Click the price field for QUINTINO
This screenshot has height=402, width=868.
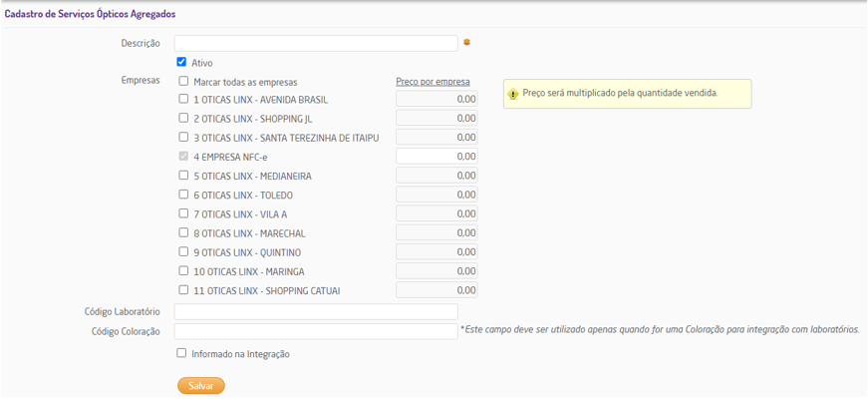pyautogui.click(x=436, y=251)
